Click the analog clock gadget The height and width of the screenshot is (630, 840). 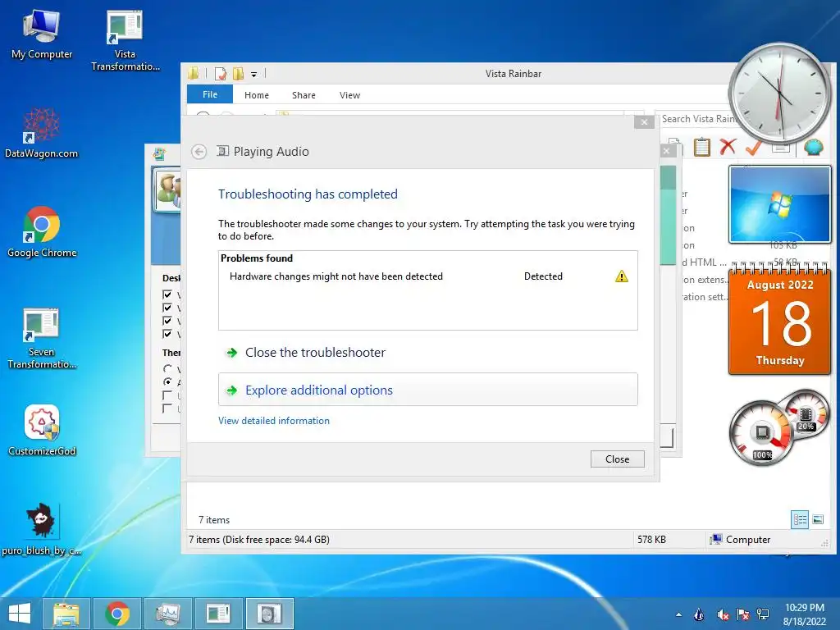781,93
